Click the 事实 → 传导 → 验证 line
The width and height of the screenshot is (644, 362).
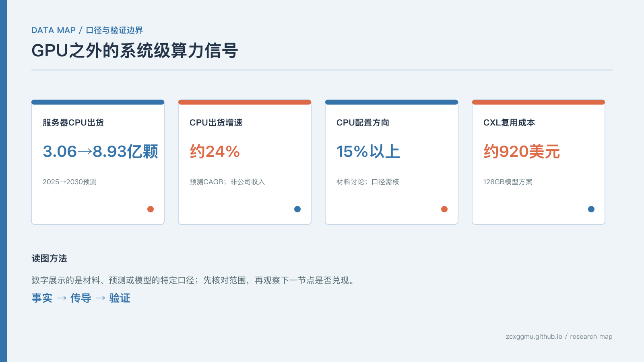[81, 298]
